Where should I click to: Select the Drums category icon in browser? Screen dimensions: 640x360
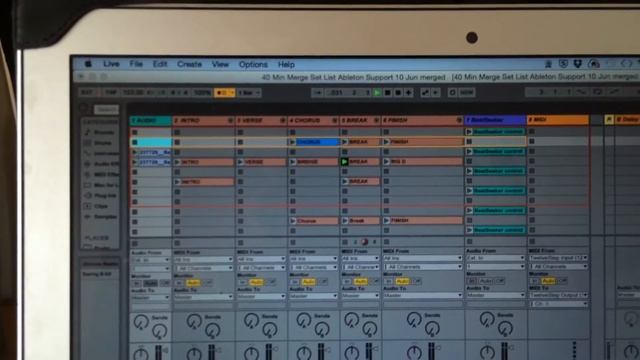(87, 143)
